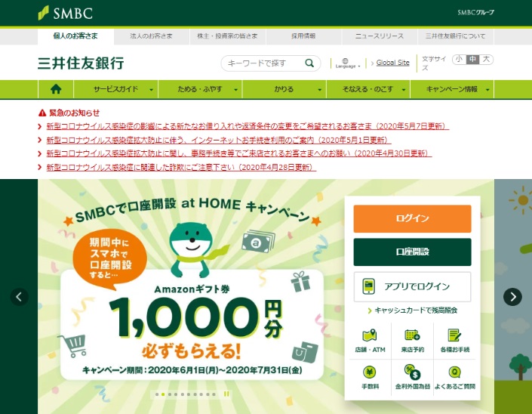Click the 三井住友銀行 title logo

pyautogui.click(x=81, y=63)
